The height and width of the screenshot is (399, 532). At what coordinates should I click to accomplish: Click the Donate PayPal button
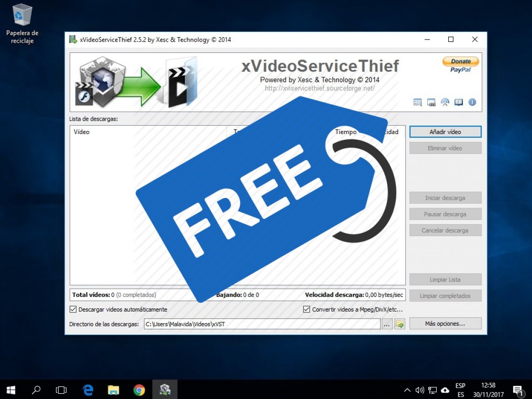[x=461, y=64]
